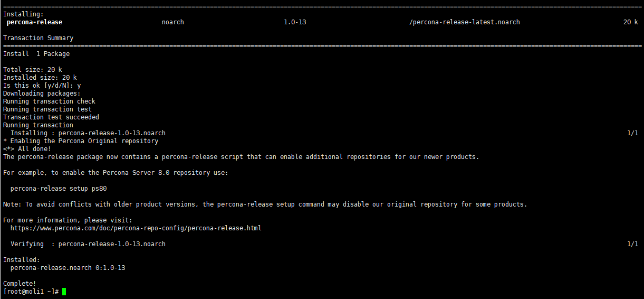644x299 pixels.
Task: Click 'percona-release.noarch 0:1.0-13' line
Action: click(x=68, y=268)
